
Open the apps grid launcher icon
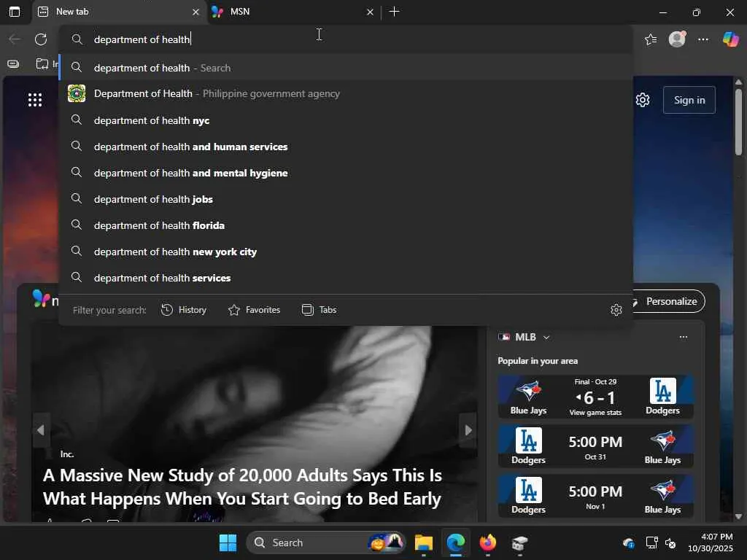35,99
